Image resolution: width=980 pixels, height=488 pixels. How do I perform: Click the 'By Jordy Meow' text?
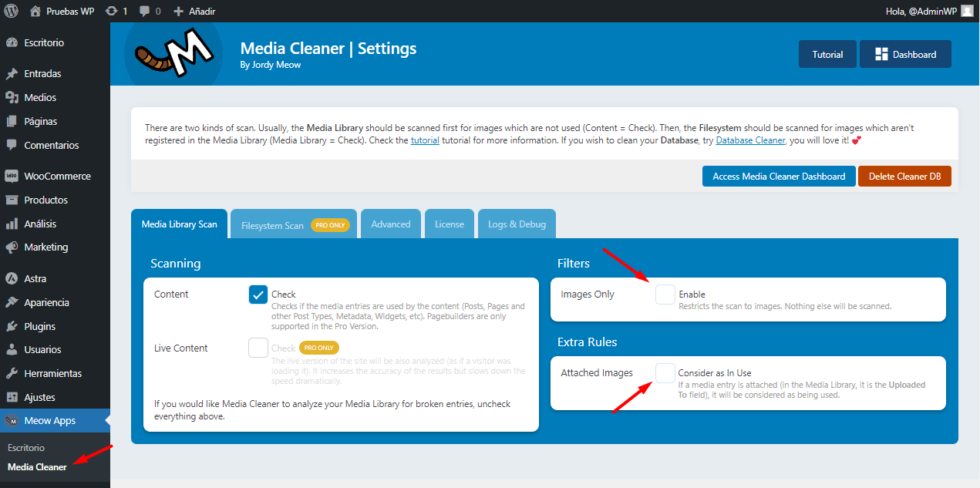click(x=271, y=65)
